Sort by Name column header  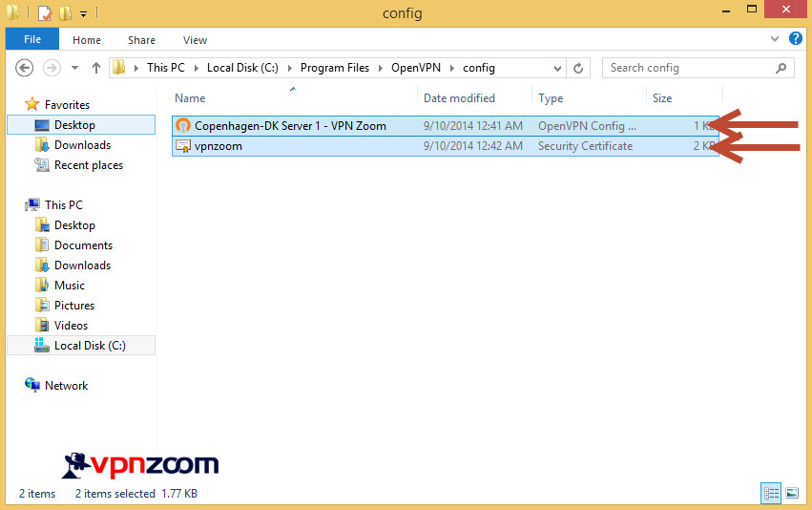190,98
